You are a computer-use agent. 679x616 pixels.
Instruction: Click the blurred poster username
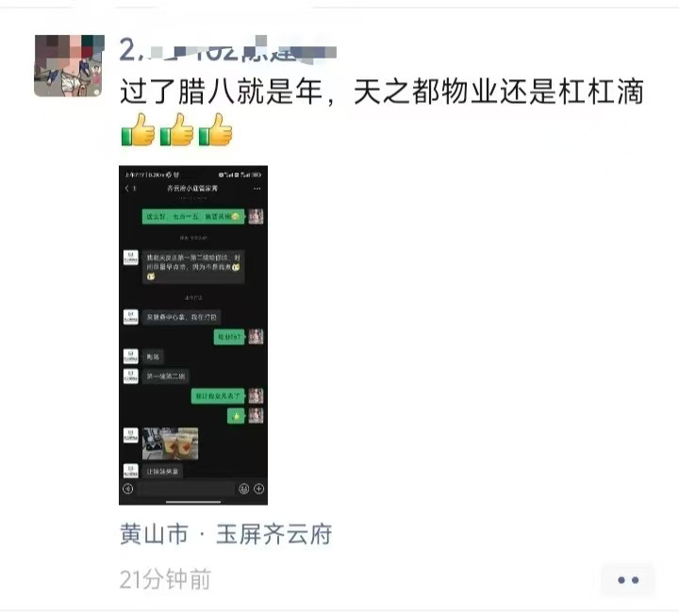(228, 51)
